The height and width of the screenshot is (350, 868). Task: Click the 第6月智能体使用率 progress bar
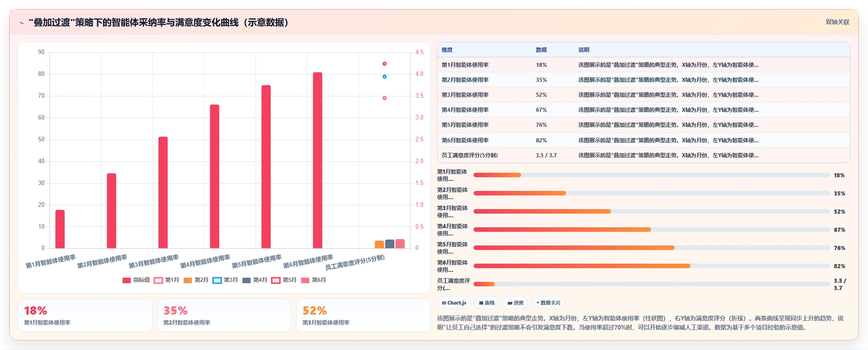[651, 266]
